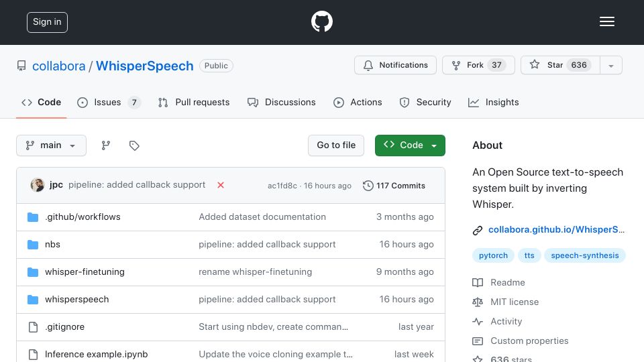This screenshot has width=644, height=362.
Task: Click the whisper-finetuning folder icon
Action: [33, 272]
